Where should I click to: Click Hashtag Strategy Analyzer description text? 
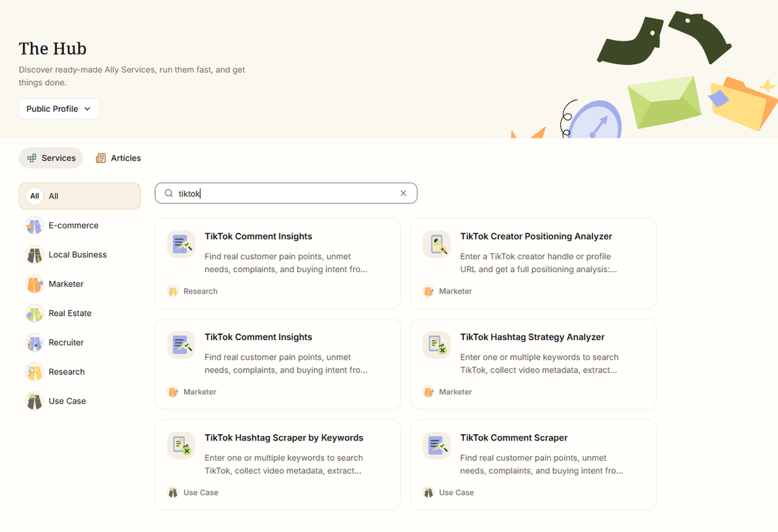coord(539,364)
